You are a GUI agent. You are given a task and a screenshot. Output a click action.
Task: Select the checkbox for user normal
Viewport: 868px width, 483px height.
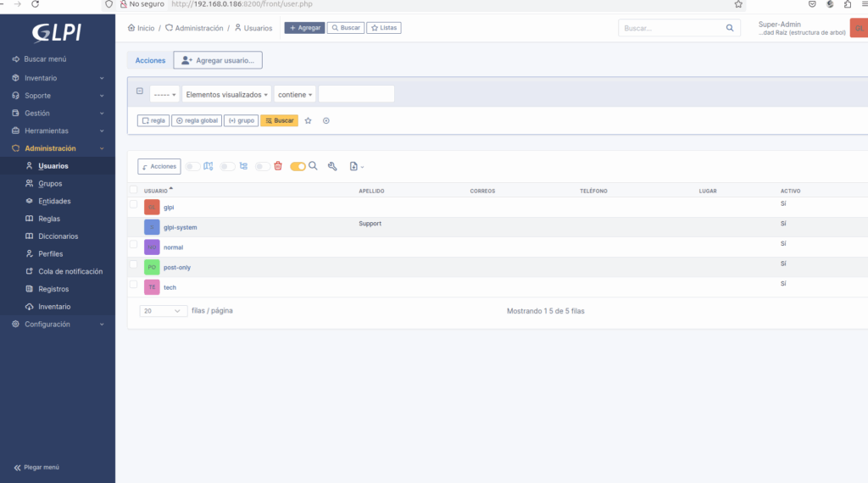(133, 244)
